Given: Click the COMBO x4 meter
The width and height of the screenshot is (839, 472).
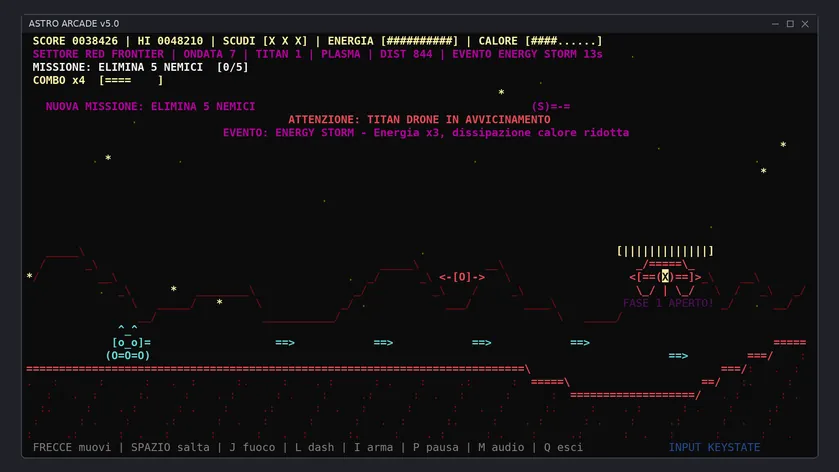Looking at the screenshot, I should tap(98, 80).
